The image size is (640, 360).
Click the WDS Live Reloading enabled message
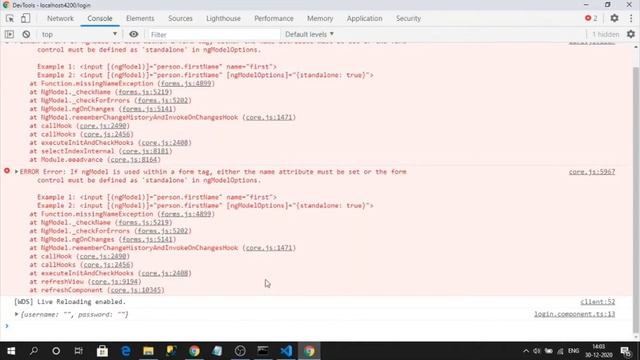(x=70, y=302)
